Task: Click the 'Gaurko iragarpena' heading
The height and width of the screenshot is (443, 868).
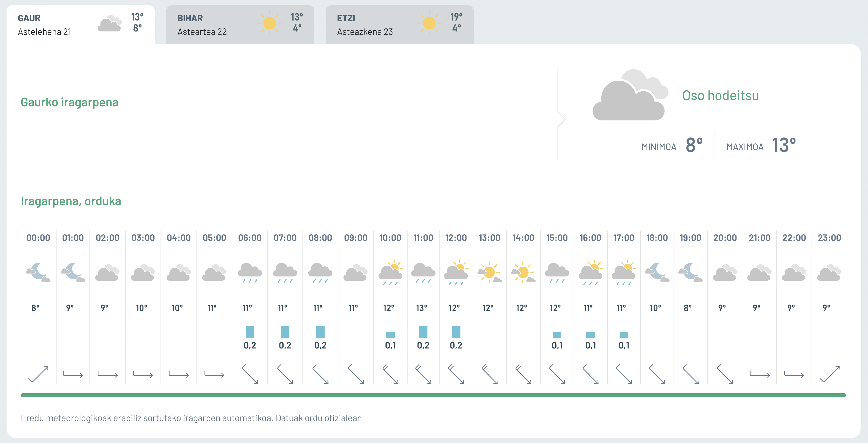Action: pyautogui.click(x=69, y=102)
